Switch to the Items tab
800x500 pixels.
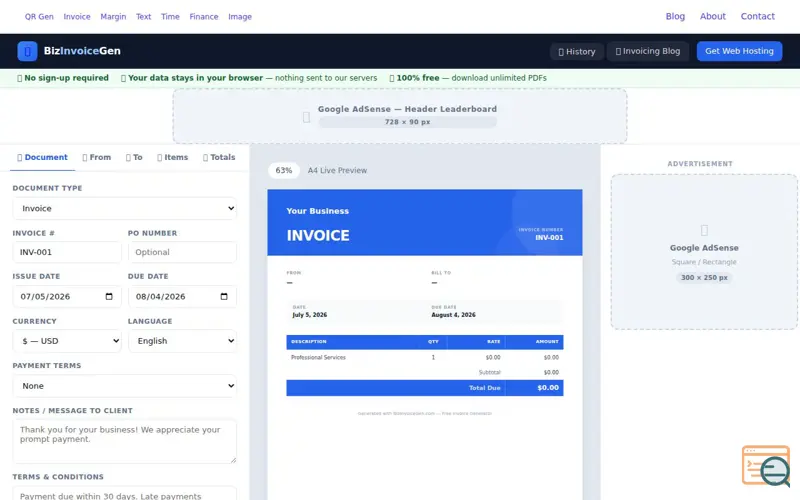172,157
